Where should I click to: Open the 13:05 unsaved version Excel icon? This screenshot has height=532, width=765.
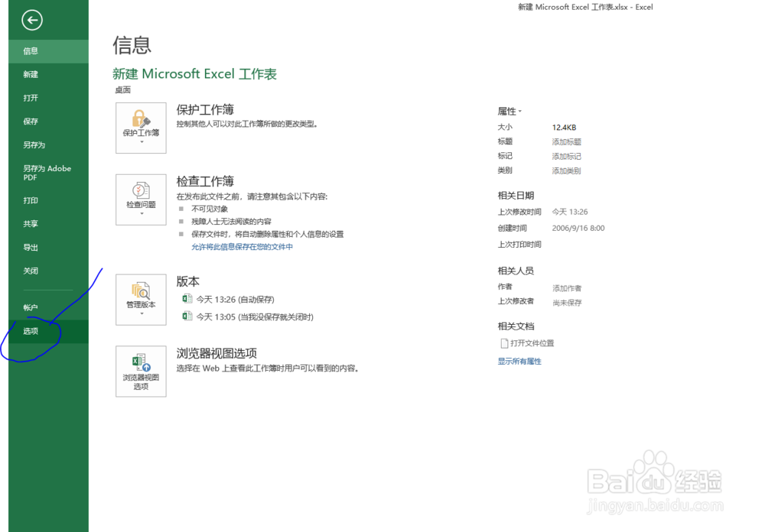187,316
